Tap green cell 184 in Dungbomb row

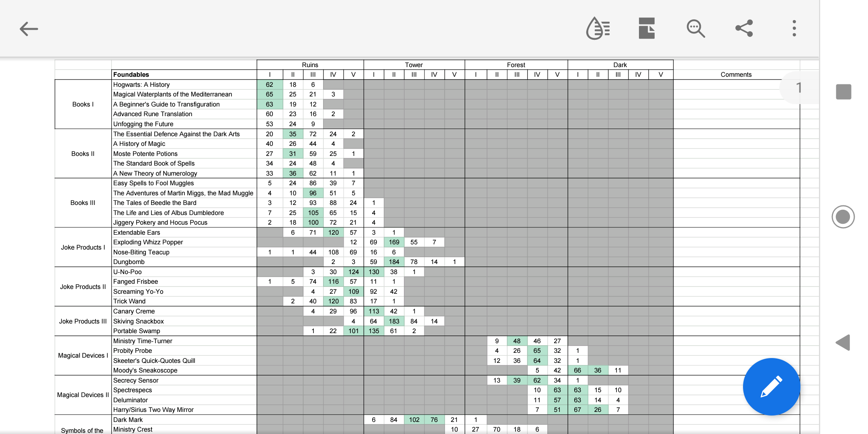coord(394,262)
